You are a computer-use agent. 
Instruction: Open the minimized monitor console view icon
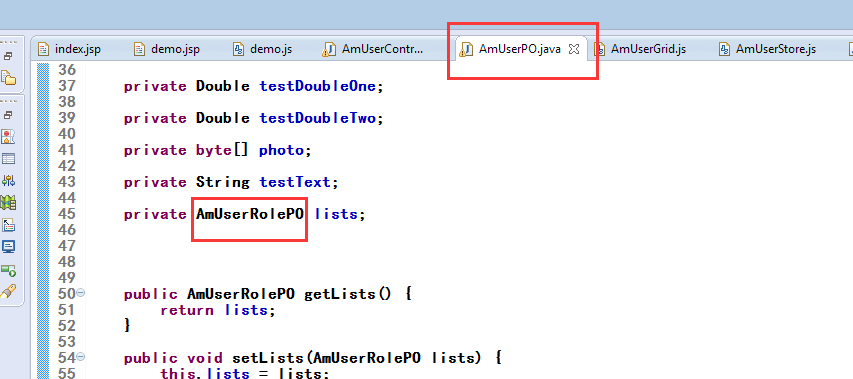pos(9,247)
